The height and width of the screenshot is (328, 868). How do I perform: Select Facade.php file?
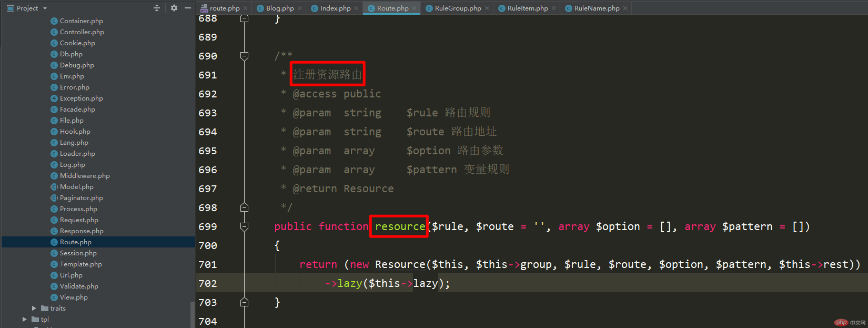(x=77, y=110)
